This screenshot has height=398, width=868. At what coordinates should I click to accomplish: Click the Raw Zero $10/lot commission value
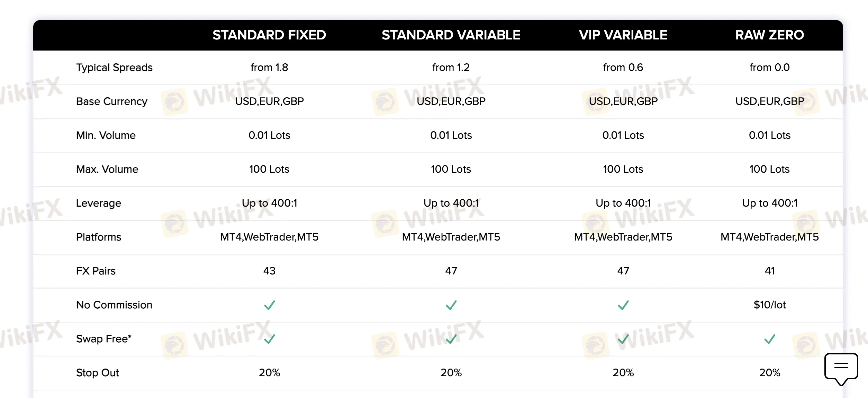click(770, 305)
